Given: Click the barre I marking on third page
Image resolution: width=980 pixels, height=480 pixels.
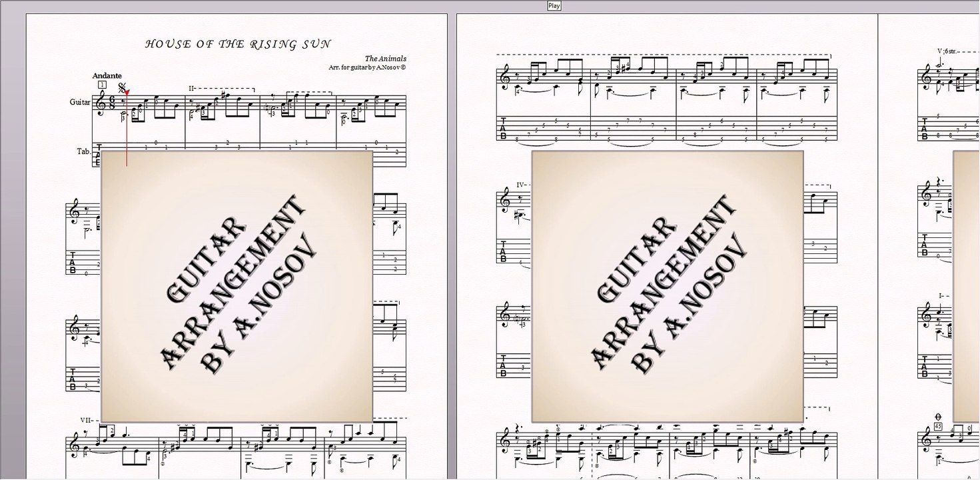Looking at the screenshot, I should point(941,295).
